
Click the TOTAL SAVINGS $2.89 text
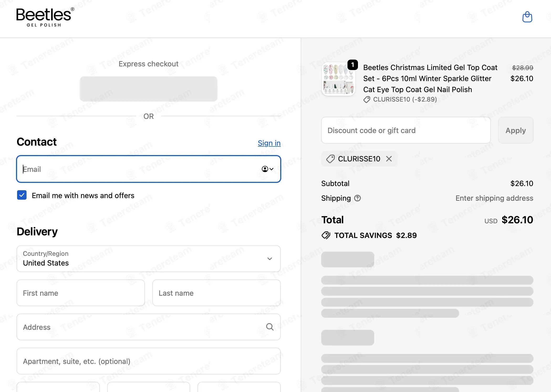point(376,235)
